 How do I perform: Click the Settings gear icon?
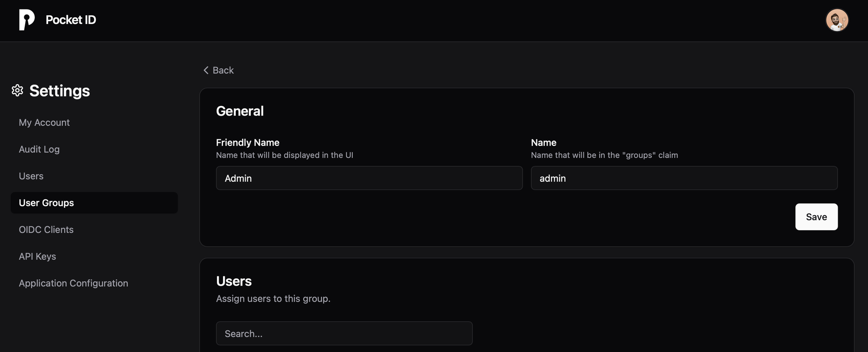[17, 90]
